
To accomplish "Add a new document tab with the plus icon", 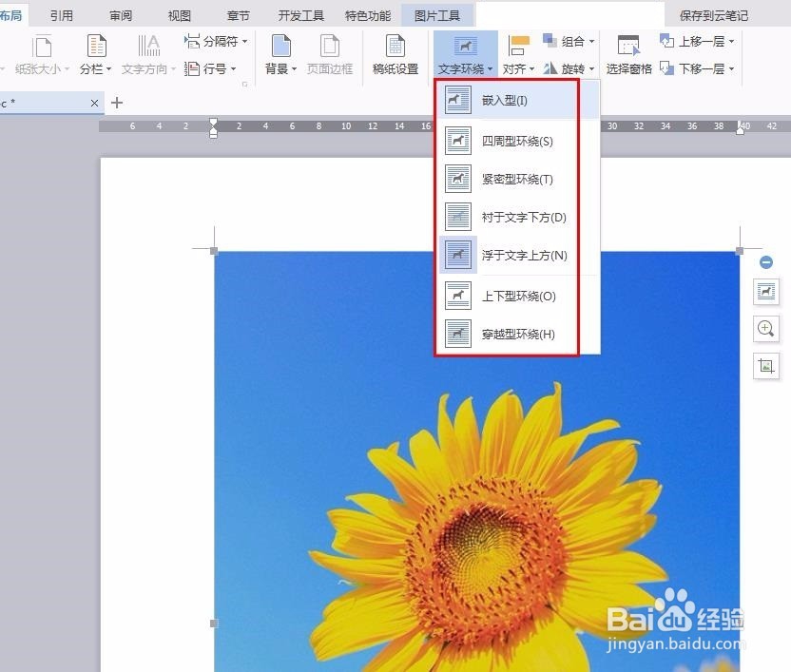I will (x=117, y=103).
